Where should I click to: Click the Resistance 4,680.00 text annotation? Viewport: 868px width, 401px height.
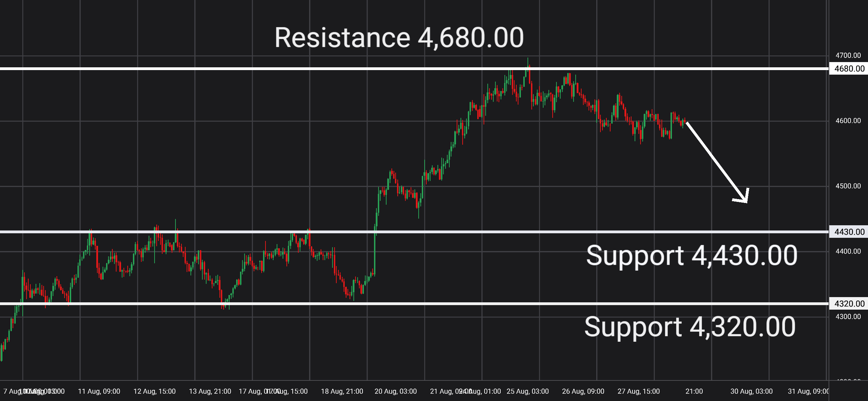tap(399, 38)
